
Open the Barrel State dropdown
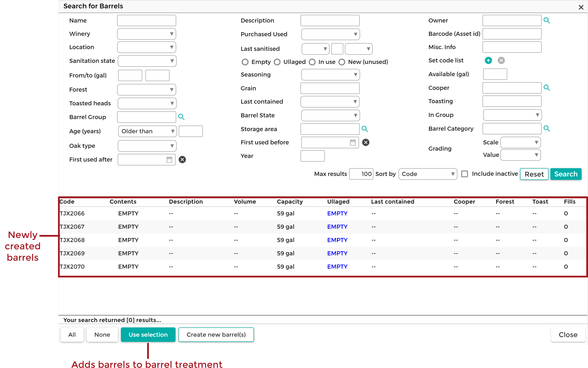[x=330, y=115]
